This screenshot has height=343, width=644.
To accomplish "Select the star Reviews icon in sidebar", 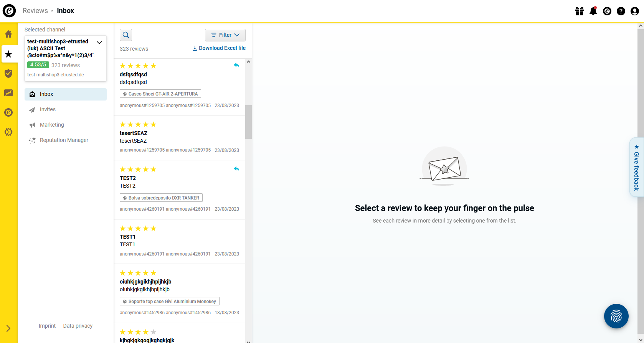I will tap(8, 54).
